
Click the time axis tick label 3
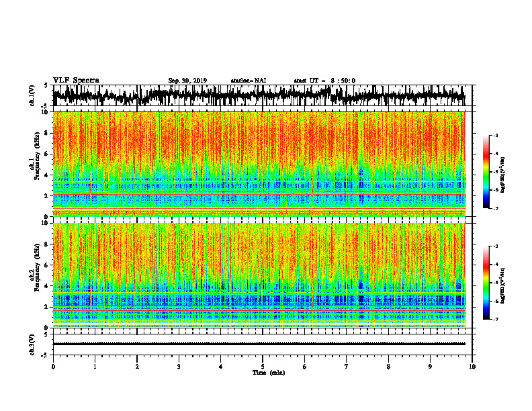click(x=179, y=367)
